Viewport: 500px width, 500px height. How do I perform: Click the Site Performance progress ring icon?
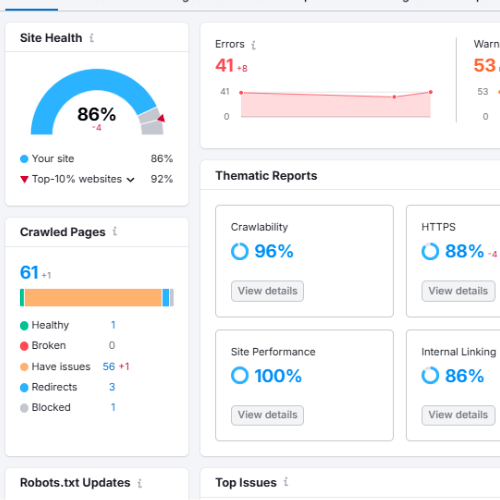click(x=240, y=376)
